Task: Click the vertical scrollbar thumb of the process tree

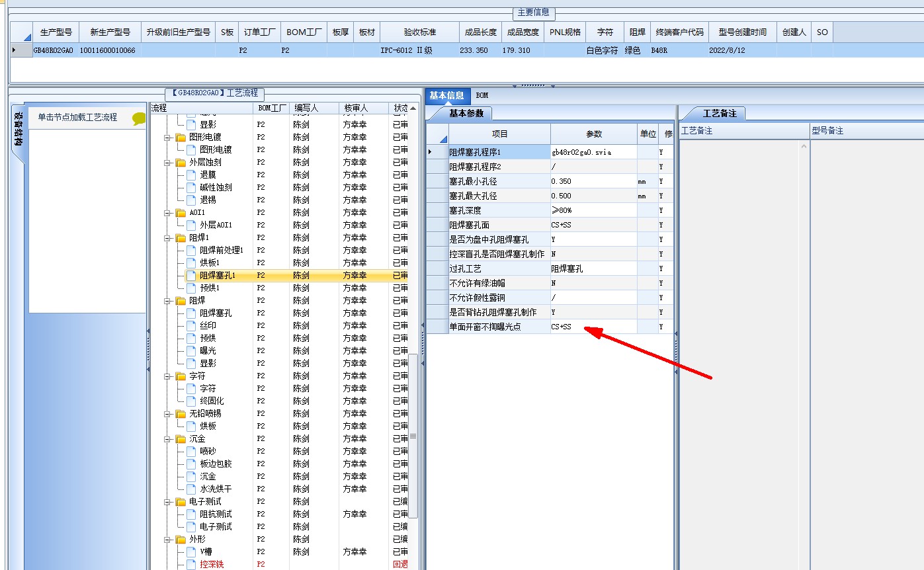Action: point(413,436)
